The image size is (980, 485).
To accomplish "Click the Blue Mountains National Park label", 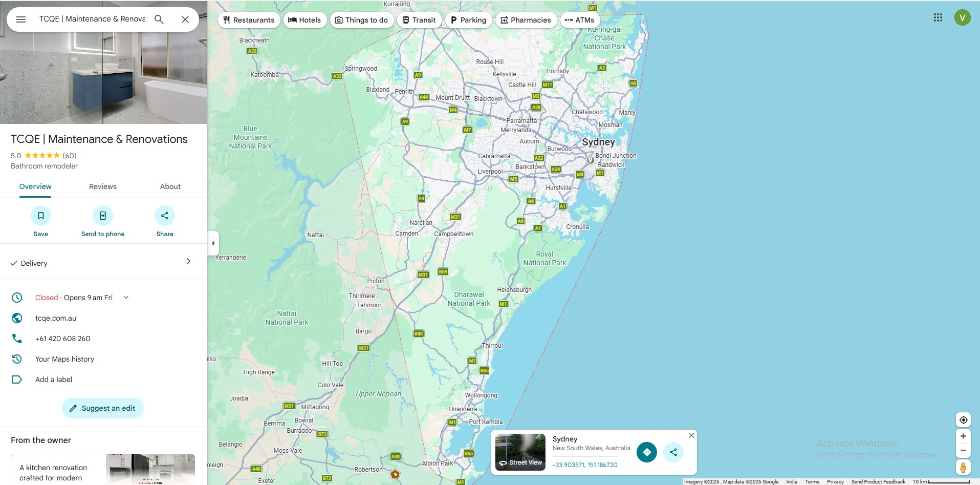I will [250, 137].
